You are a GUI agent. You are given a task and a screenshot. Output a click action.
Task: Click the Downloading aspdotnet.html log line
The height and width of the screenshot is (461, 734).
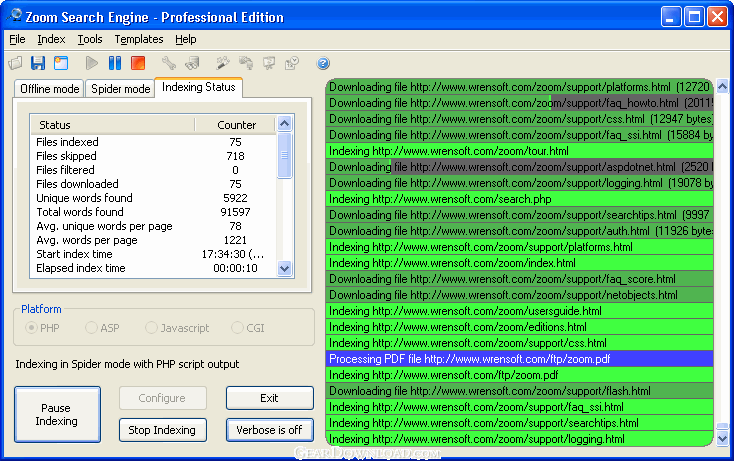coord(520,167)
